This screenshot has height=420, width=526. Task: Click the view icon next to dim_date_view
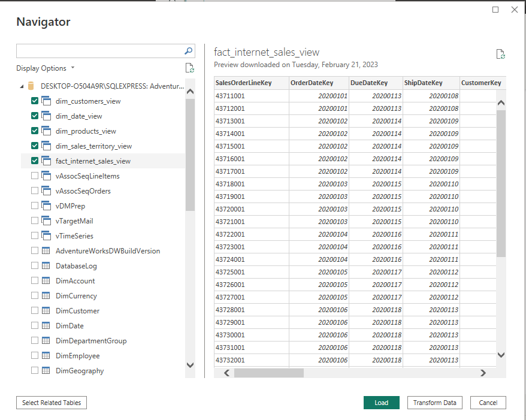pos(46,116)
